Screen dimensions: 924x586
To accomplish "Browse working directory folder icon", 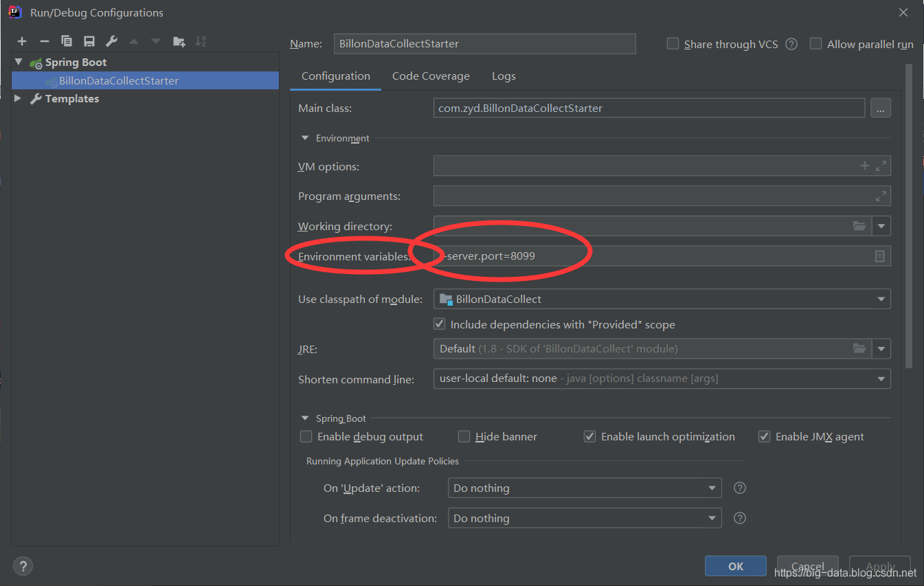I will pyautogui.click(x=859, y=226).
